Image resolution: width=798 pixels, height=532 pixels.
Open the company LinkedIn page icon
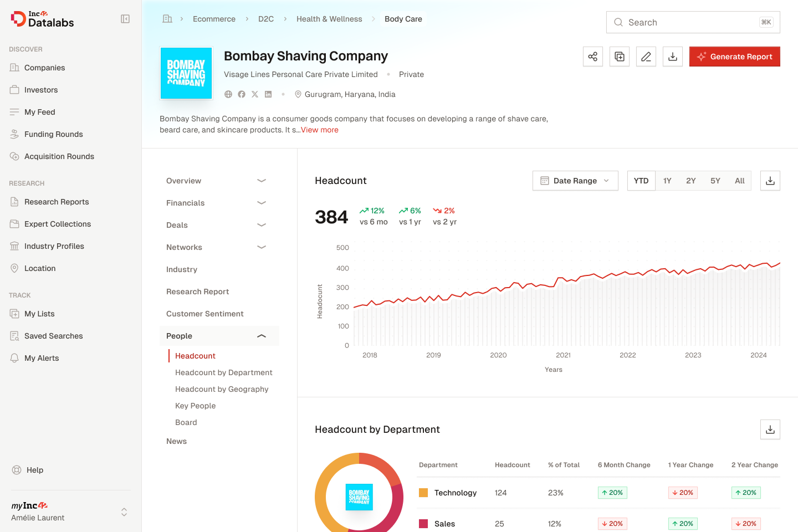click(x=268, y=94)
